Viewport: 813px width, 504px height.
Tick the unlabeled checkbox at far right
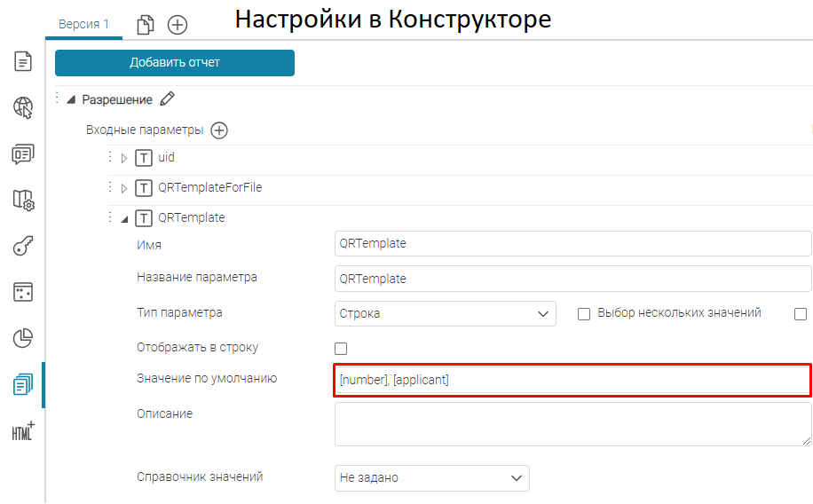pyautogui.click(x=801, y=313)
